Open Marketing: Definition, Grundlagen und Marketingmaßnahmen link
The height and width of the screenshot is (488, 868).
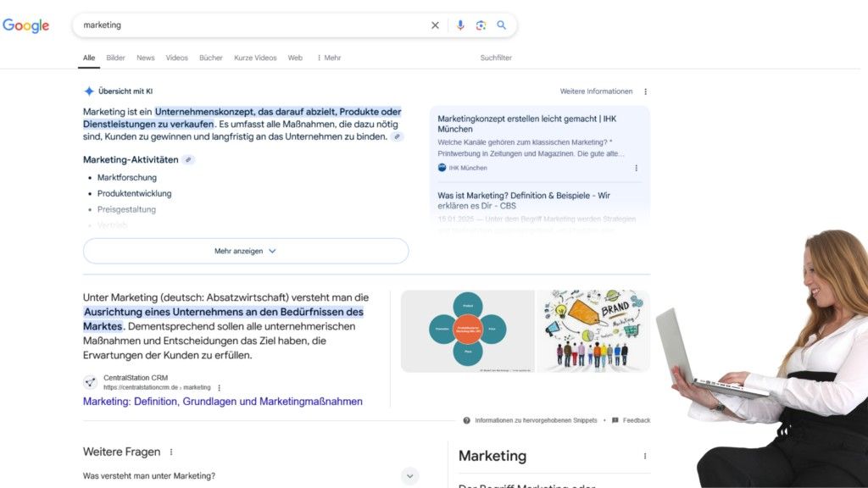(223, 402)
